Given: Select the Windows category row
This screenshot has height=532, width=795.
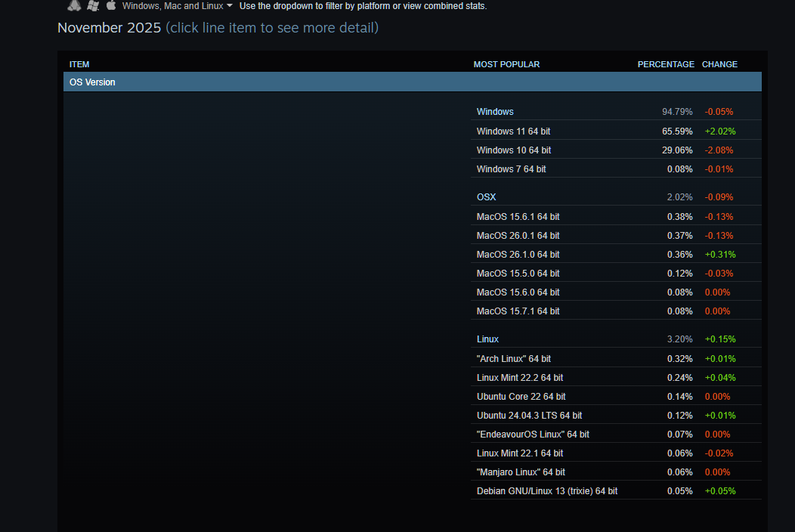Looking at the screenshot, I should coord(615,112).
